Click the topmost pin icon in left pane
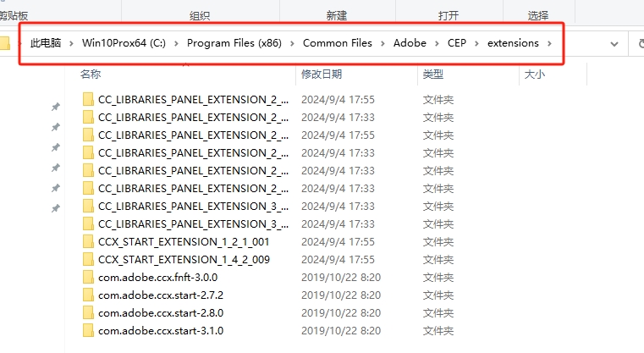This screenshot has width=644, height=353. click(56, 107)
